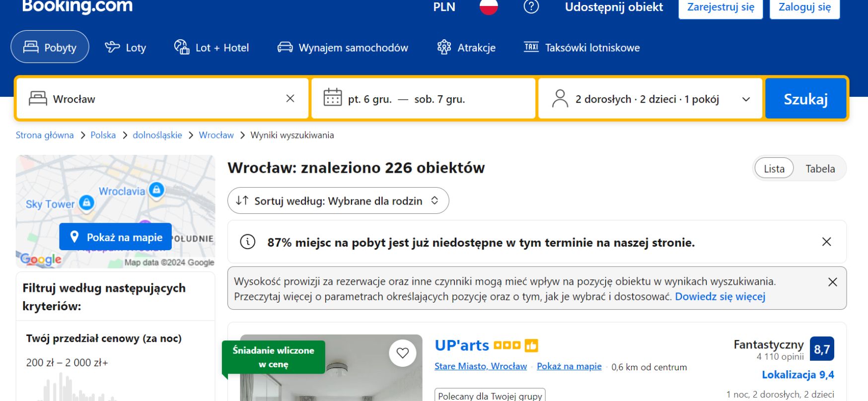Click the Pokaż na mapie map button
The image size is (868, 401).
click(116, 237)
